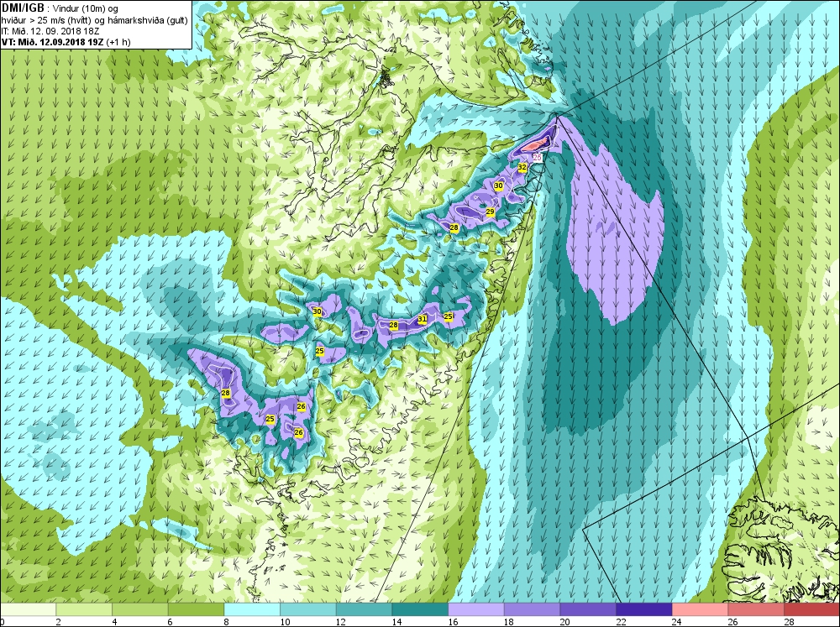The height and width of the screenshot is (627, 840).
Task: Select the 'VT: Mið. 12.09.2018 19Z (+1 h)' line
Action: coord(66,42)
